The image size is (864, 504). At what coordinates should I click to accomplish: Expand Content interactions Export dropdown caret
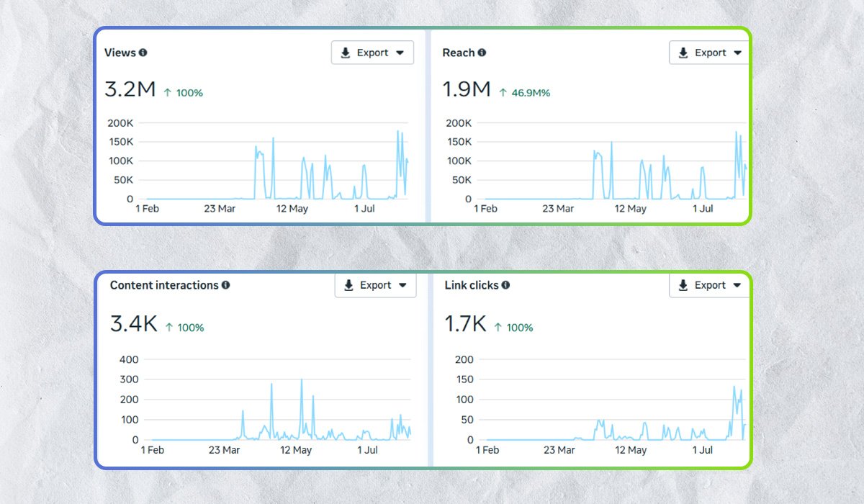pyautogui.click(x=402, y=285)
